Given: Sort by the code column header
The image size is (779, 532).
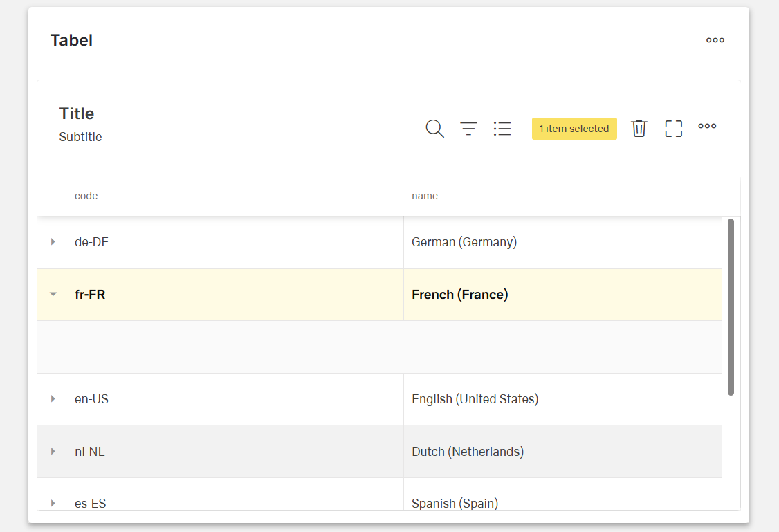Looking at the screenshot, I should click(x=86, y=196).
